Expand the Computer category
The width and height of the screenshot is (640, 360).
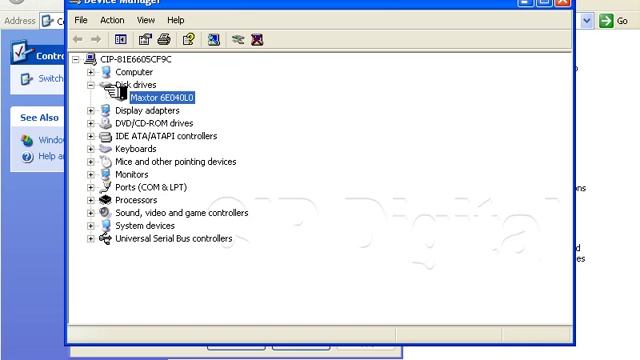91,72
